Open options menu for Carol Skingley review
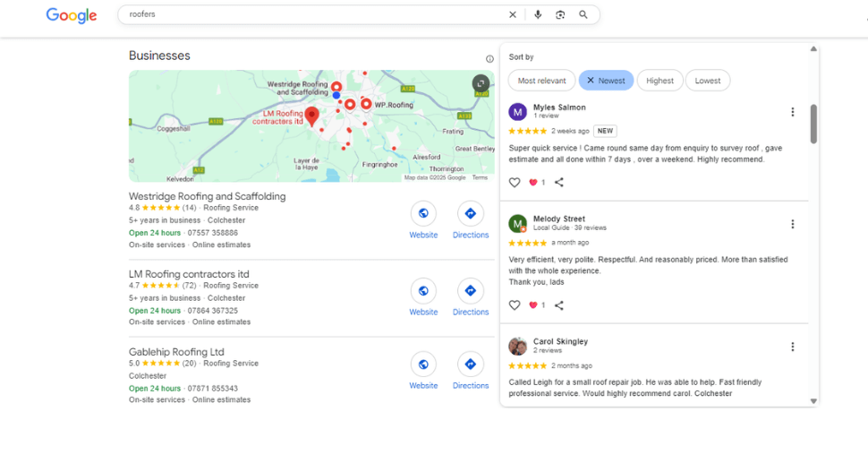 pyautogui.click(x=792, y=347)
